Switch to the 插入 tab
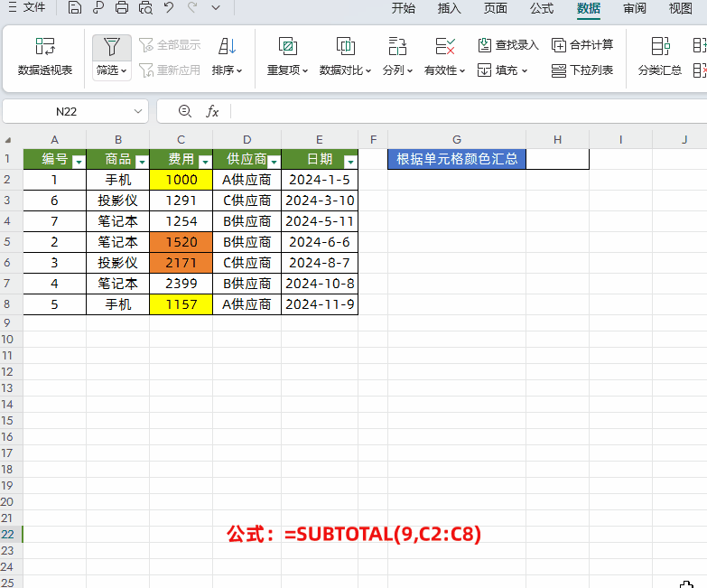The image size is (707, 588). click(x=449, y=8)
